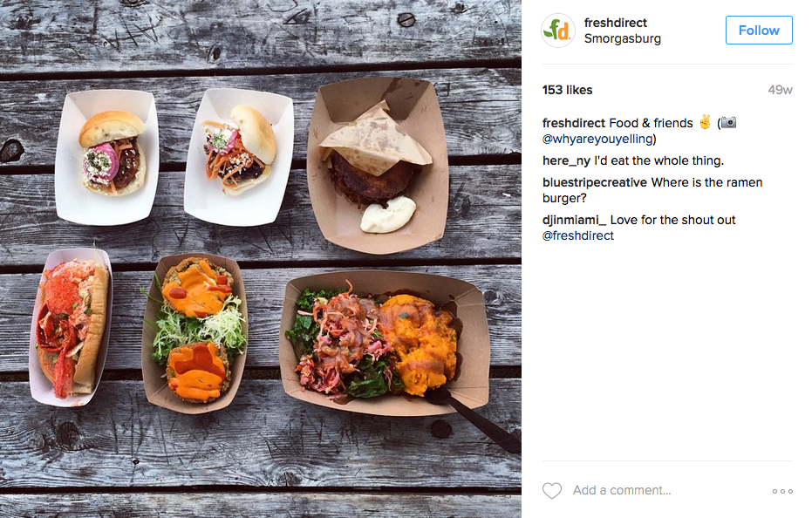Click the freshdirect profile logo avatar
Image resolution: width=812 pixels, height=518 pixels.
[x=557, y=31]
